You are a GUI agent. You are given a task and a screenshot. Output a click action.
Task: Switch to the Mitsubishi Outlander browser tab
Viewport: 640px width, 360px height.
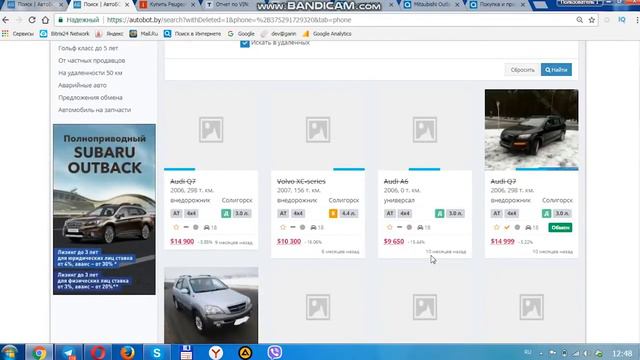pos(431,5)
